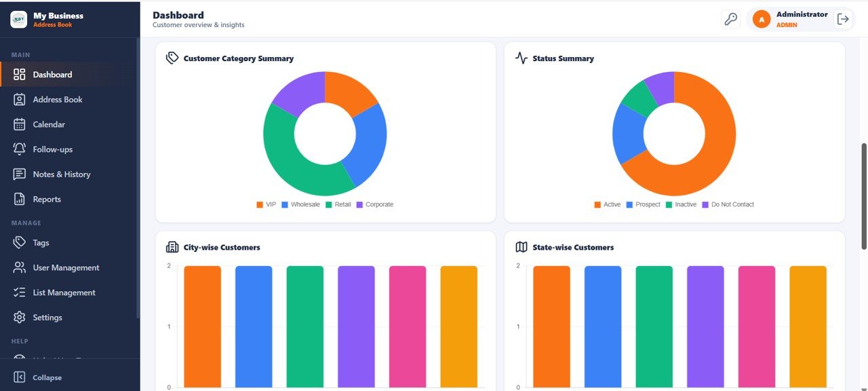Toggle the Wholesale legend entry
868x391 pixels.
[300, 204]
